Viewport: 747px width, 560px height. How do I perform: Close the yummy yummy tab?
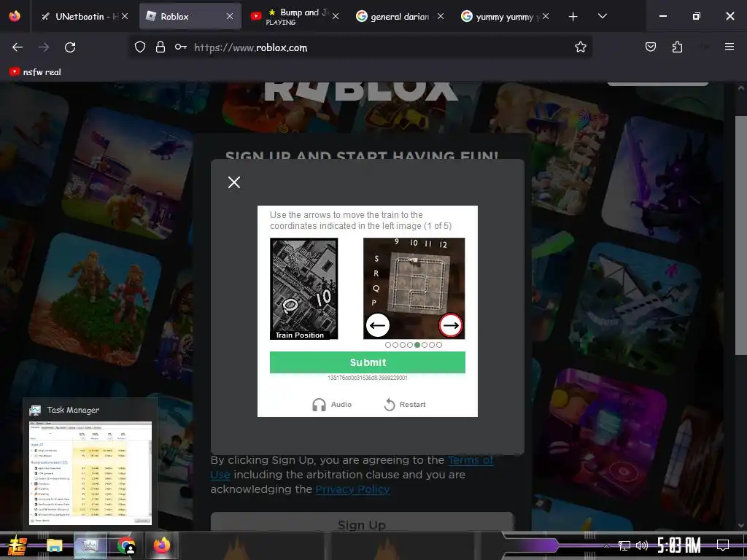[546, 16]
